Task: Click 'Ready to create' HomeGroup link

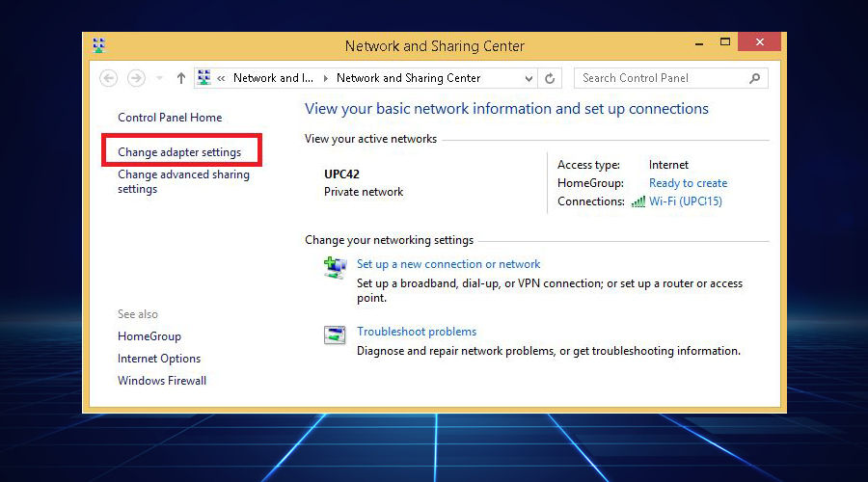Action: [x=688, y=183]
